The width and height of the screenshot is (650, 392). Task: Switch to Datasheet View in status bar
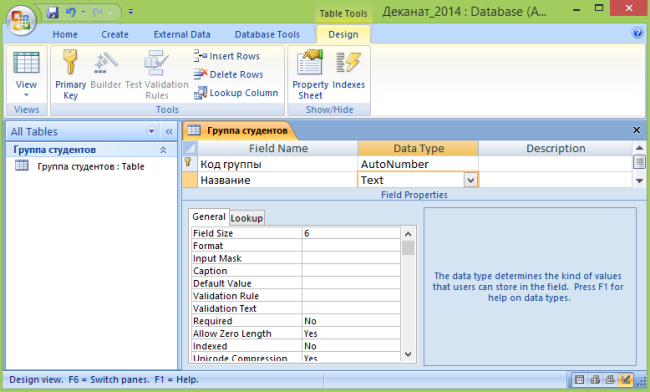pyautogui.click(x=580, y=379)
